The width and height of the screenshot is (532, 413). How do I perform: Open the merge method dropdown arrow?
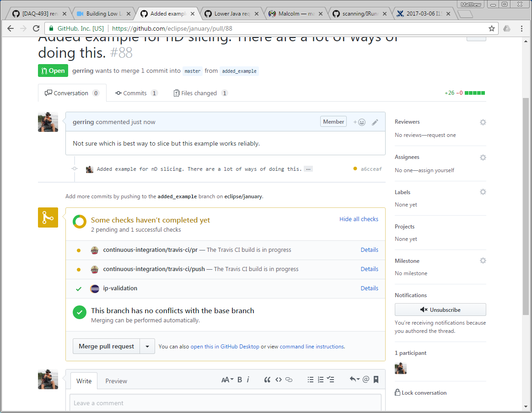(x=147, y=347)
